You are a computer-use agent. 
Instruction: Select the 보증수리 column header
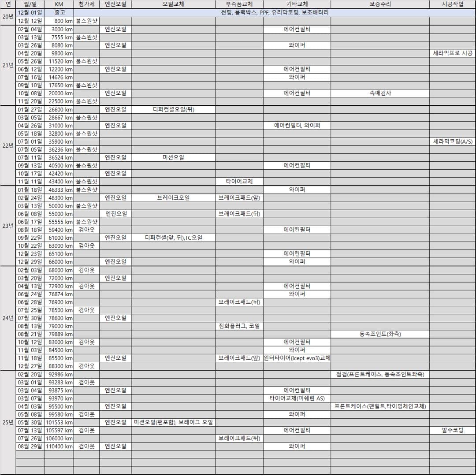click(x=380, y=4)
